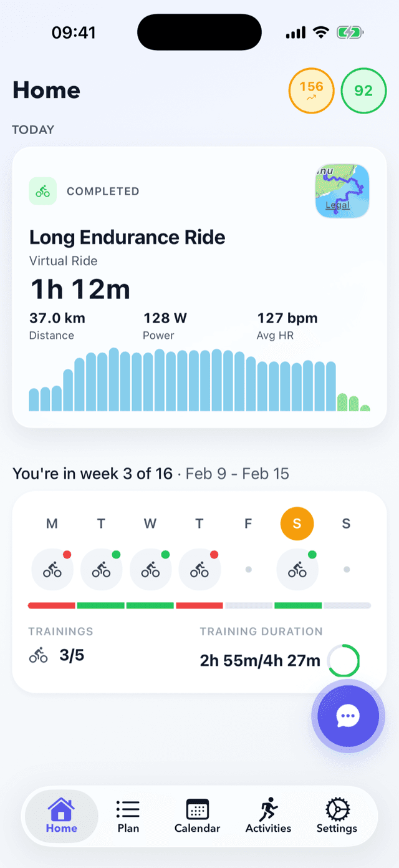Viewport: 399px width, 868px height.
Task: Open the second Tuesday cycling workout icon
Action: [101, 569]
